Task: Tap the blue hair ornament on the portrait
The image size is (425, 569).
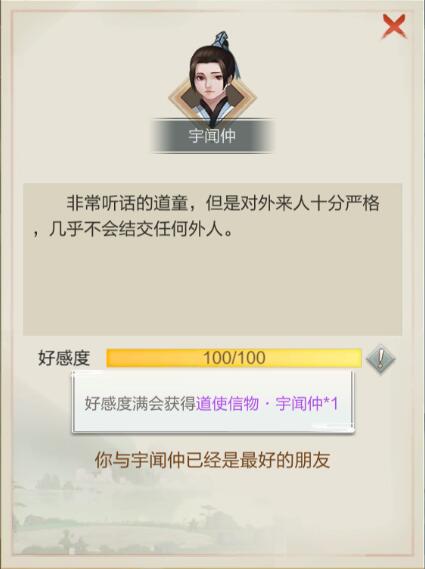Action: coord(222,40)
